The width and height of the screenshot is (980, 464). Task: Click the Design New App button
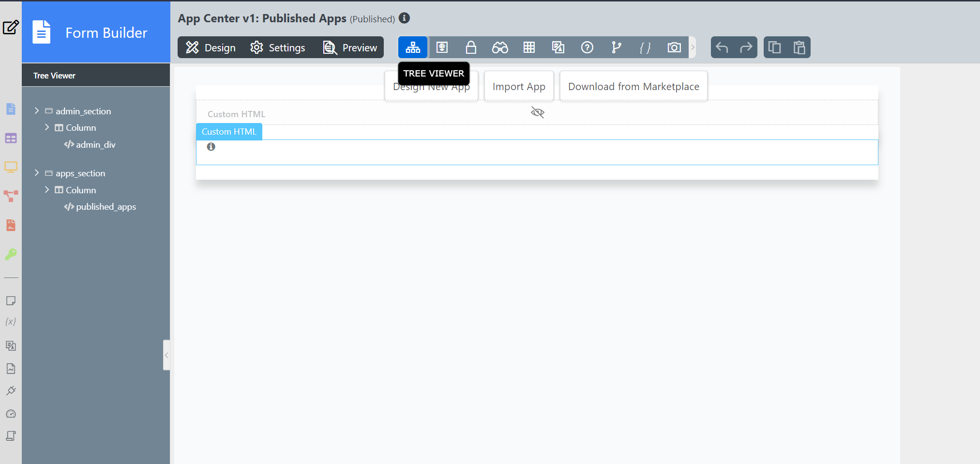click(x=432, y=87)
